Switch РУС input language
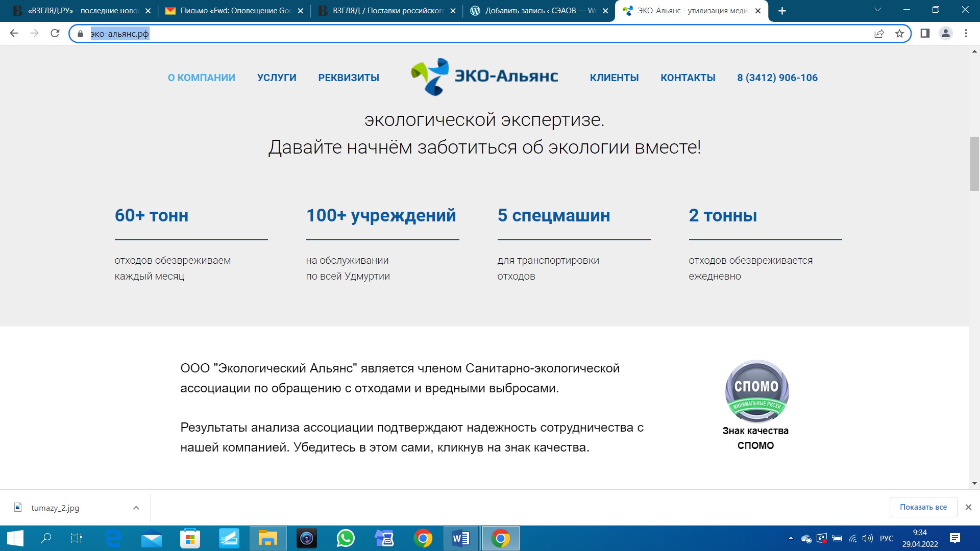 pos(887,538)
